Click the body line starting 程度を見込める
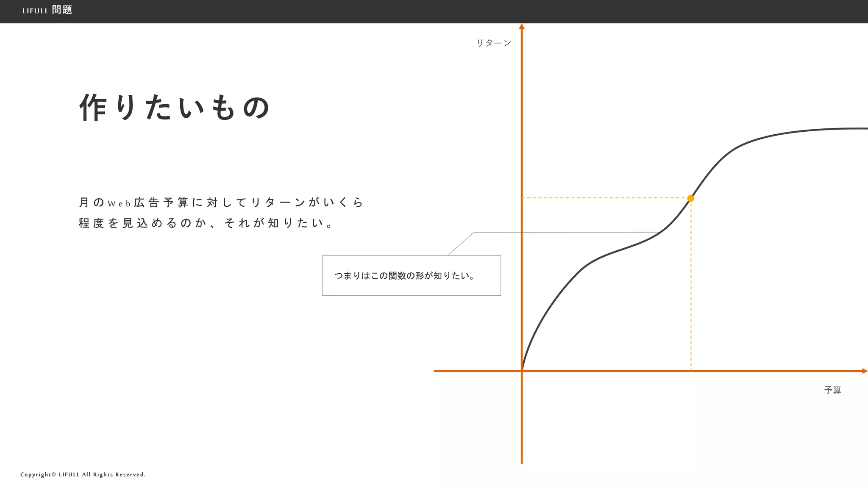868x488 pixels. coord(206,223)
